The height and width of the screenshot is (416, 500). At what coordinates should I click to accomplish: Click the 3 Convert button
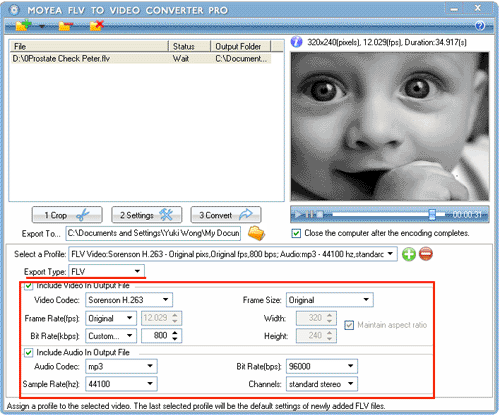point(226,215)
